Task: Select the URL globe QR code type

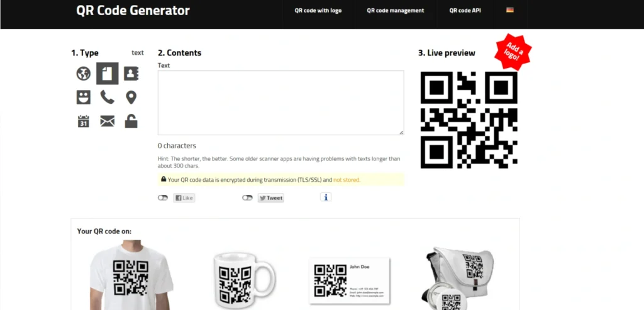Action: click(84, 74)
